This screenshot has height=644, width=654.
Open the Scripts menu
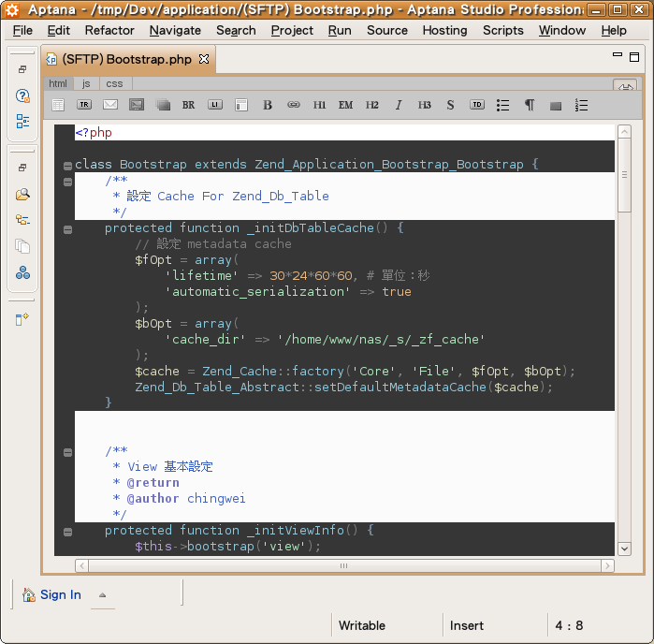pos(503,31)
